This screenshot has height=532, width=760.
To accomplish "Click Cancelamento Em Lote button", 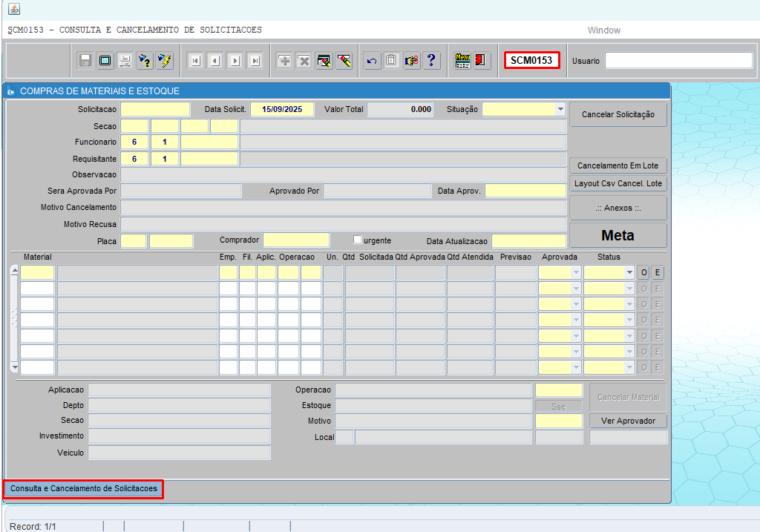I will pyautogui.click(x=617, y=165).
